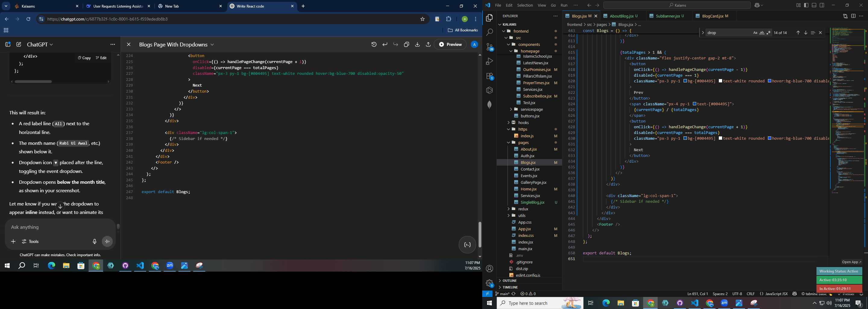Open Extensions view in VS Code activity bar
The width and height of the screenshot is (868, 309).
[489, 76]
